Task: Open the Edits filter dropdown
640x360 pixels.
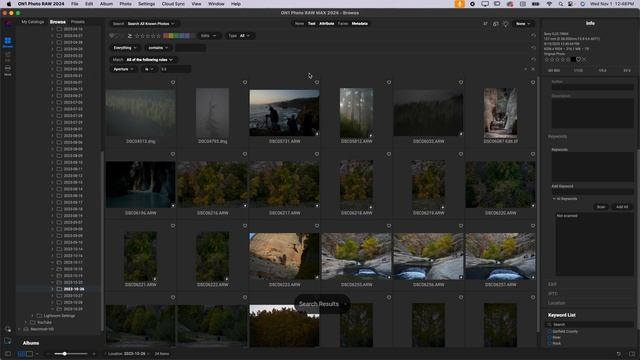Action: (x=209, y=36)
